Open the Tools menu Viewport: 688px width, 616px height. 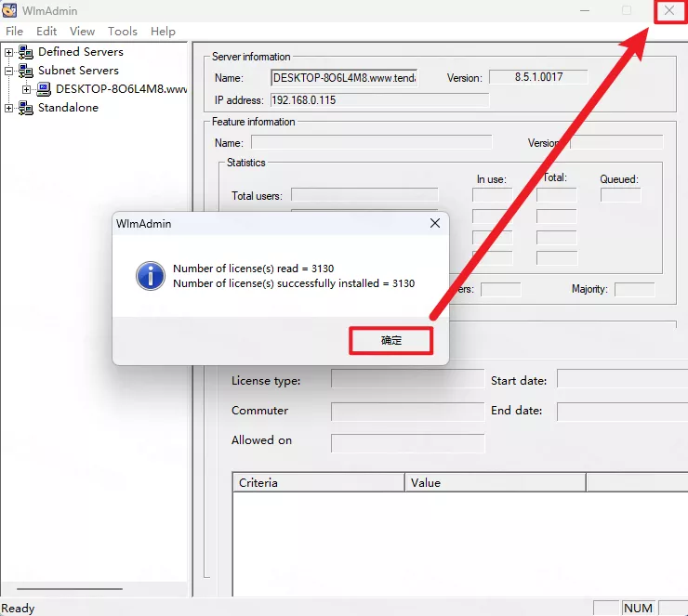pos(122,31)
